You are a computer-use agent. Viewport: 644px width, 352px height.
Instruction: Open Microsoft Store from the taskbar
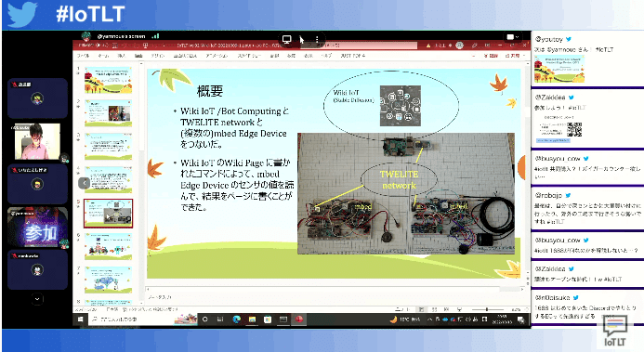(268, 319)
